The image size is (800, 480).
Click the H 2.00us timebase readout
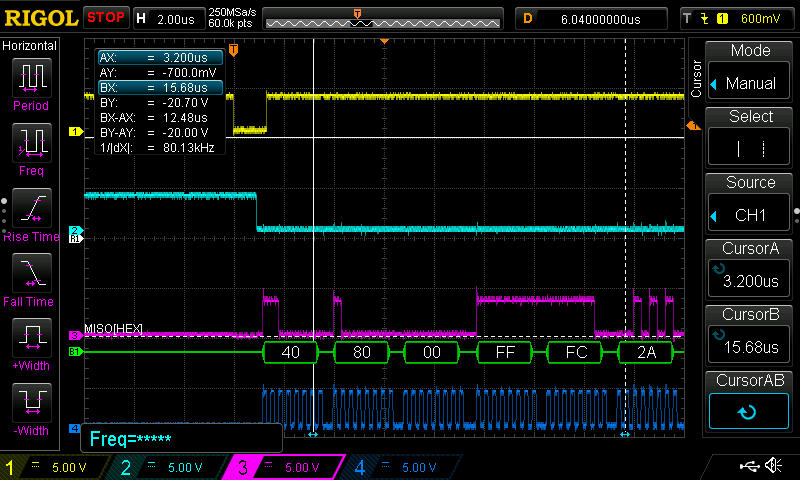[168, 19]
